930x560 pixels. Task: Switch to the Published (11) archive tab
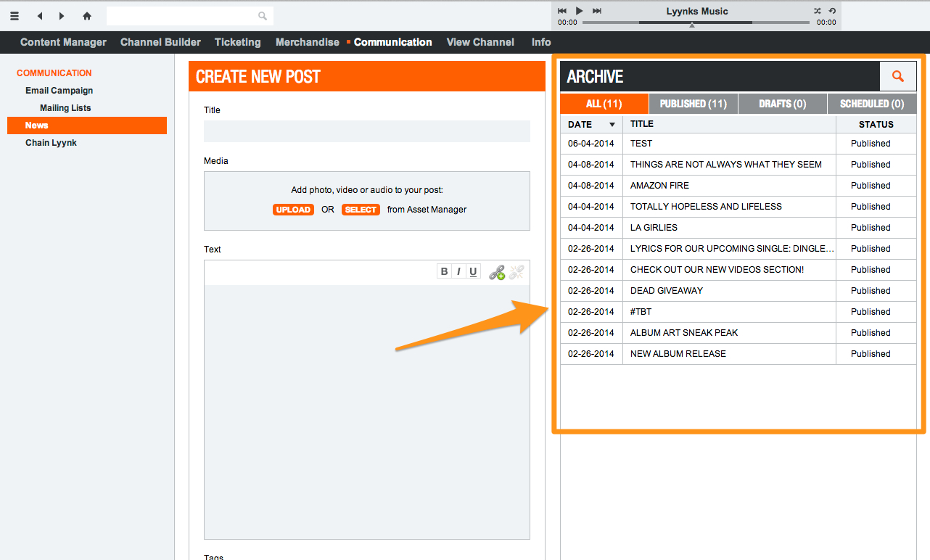click(693, 104)
